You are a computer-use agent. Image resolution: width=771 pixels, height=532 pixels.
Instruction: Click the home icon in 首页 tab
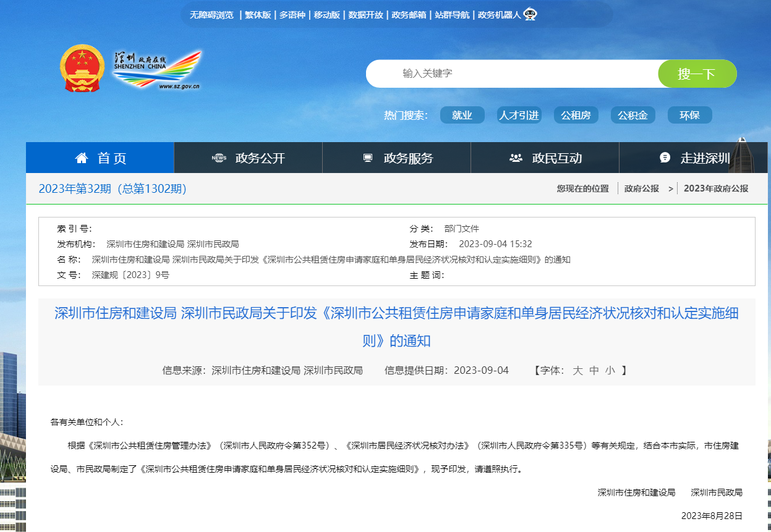[82, 158]
